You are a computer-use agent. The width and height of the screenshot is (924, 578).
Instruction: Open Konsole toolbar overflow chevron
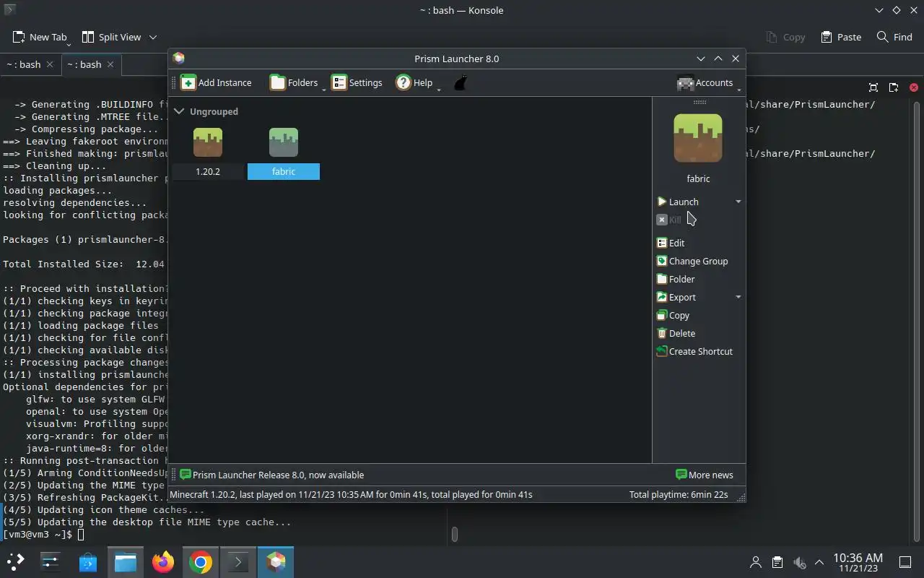(x=153, y=37)
